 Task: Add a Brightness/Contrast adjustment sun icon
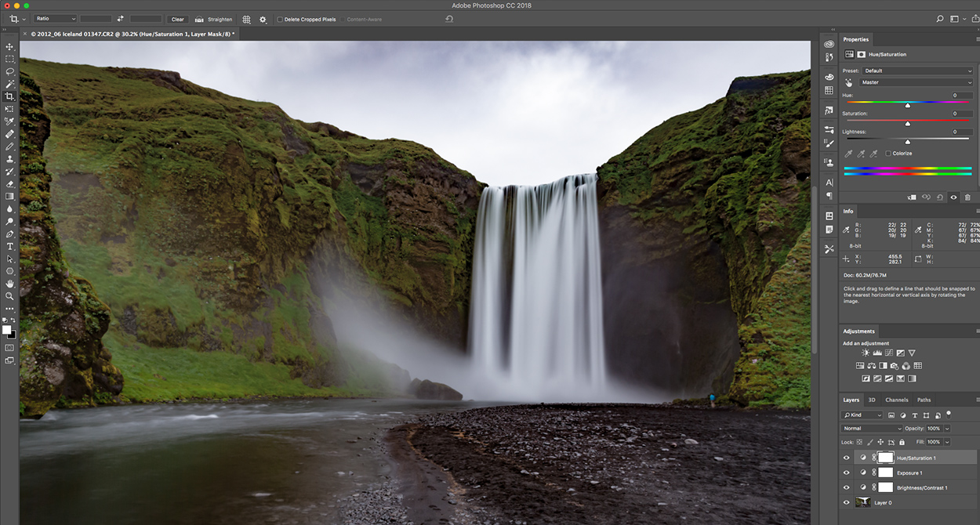click(x=866, y=353)
